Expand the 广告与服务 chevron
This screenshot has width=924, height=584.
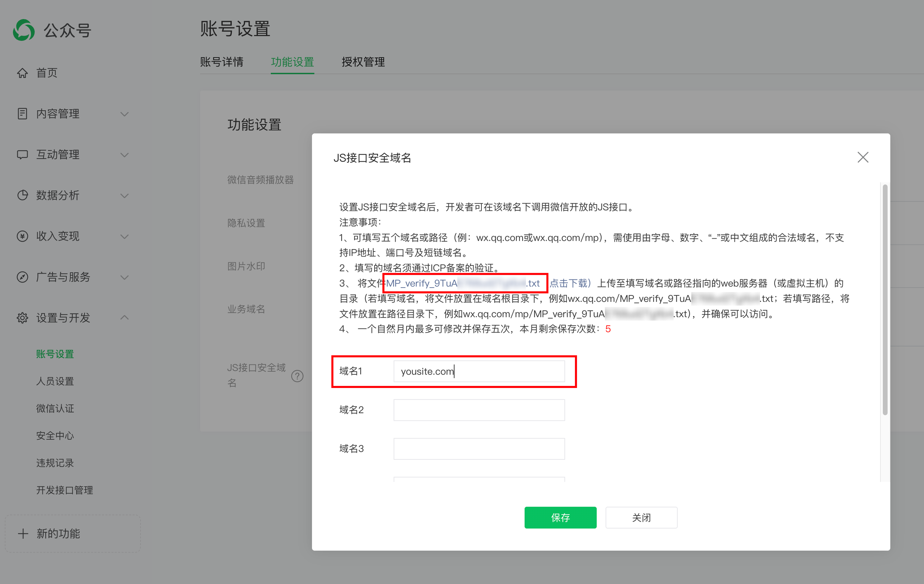[124, 277]
